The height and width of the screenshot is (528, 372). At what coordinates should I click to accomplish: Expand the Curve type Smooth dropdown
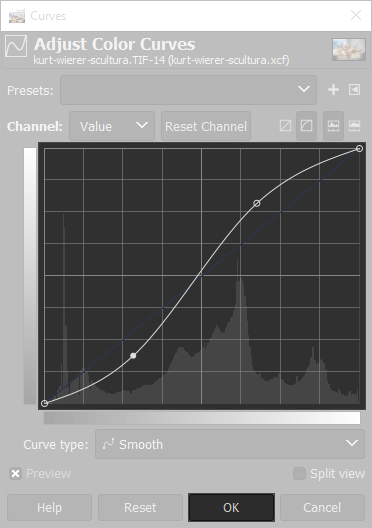click(x=230, y=444)
